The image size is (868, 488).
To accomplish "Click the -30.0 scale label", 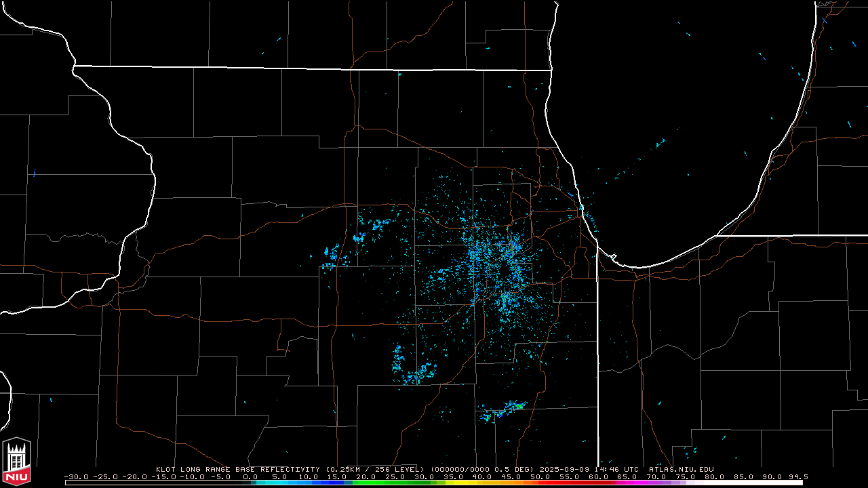I will coord(77,476).
